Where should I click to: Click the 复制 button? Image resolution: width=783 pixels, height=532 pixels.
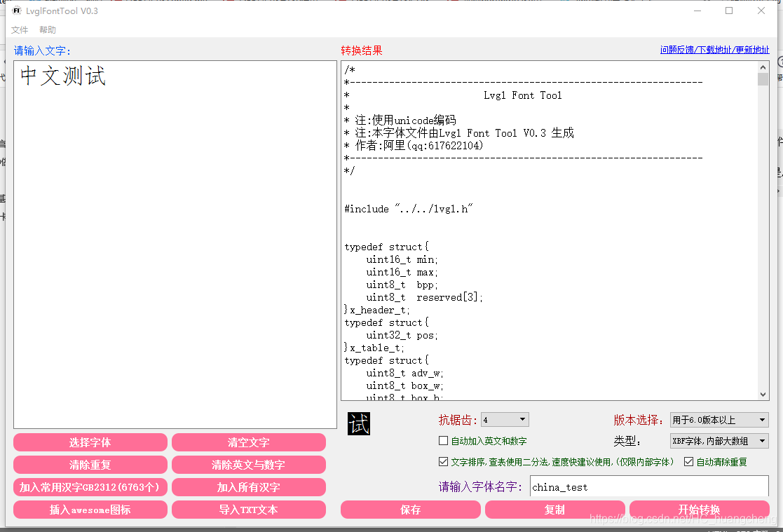click(554, 510)
